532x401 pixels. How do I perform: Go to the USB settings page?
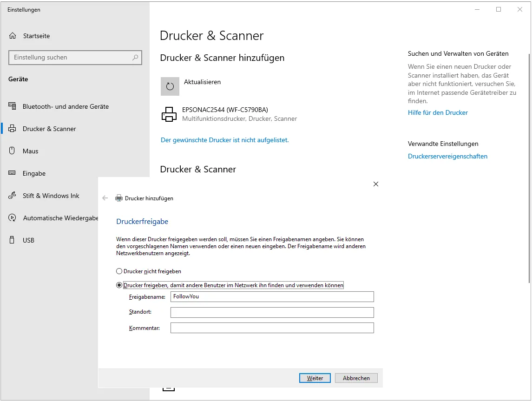[28, 240]
